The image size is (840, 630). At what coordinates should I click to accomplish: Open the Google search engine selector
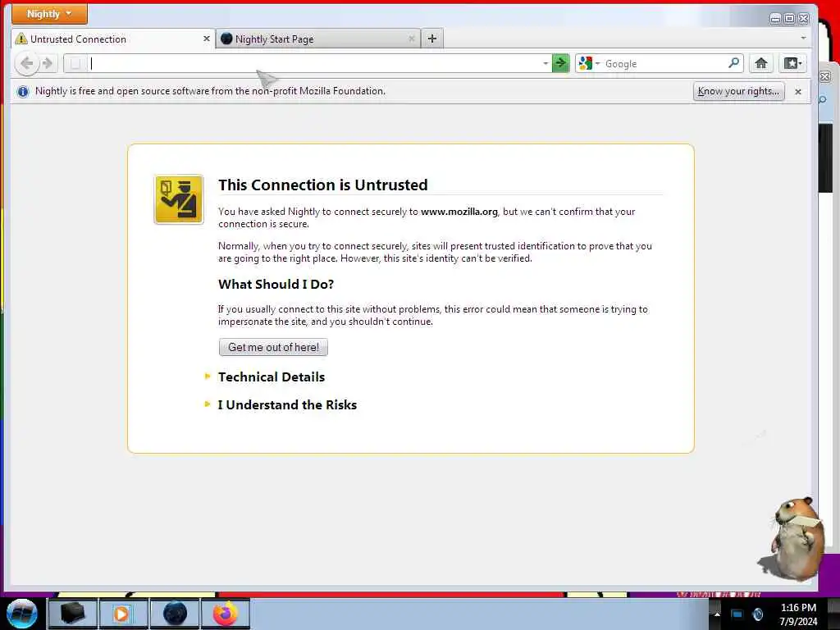[589, 64]
